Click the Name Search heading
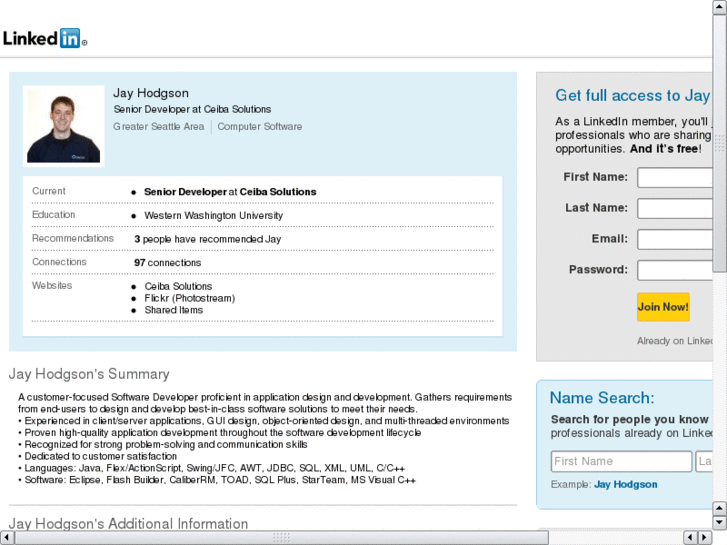The width and height of the screenshot is (727, 545). 602,398
